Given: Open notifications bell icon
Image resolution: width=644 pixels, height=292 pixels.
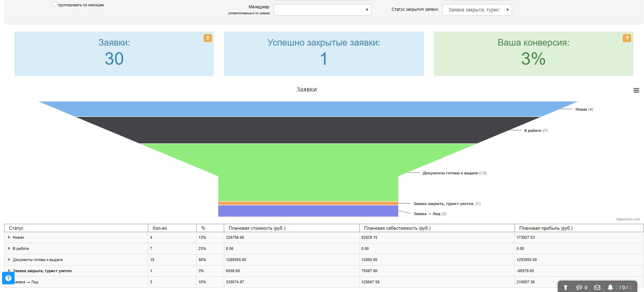Looking at the screenshot, I should pos(610,287).
